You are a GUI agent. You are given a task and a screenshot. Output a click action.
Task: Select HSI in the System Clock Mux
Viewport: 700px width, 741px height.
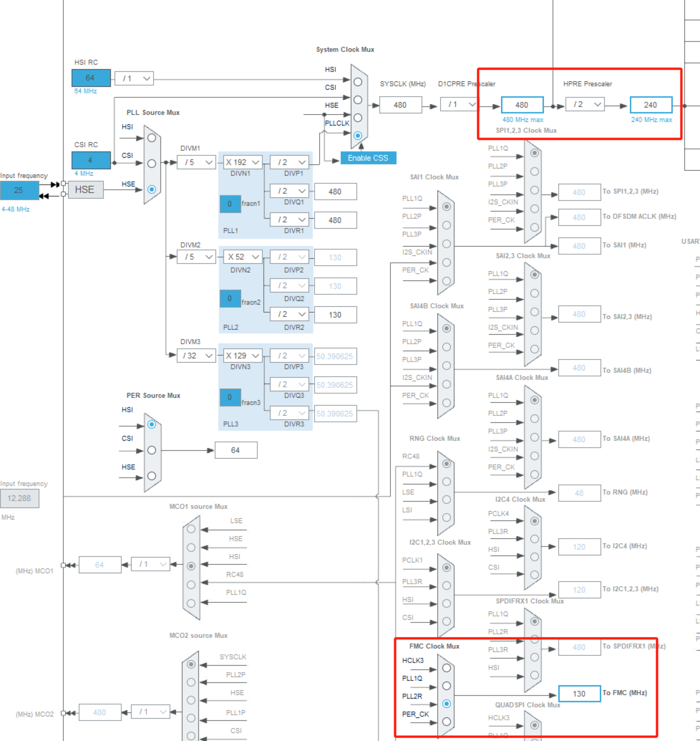pos(358,82)
